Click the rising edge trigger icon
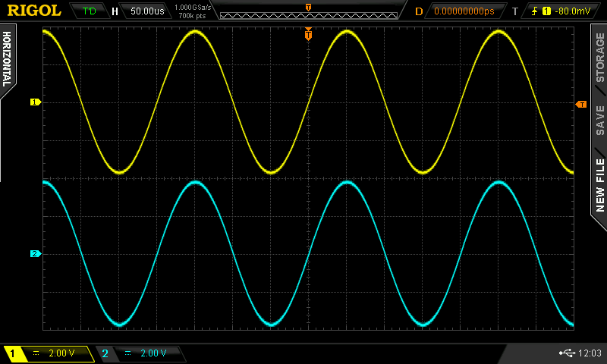Viewport: 607px width, 364px height. click(x=534, y=11)
